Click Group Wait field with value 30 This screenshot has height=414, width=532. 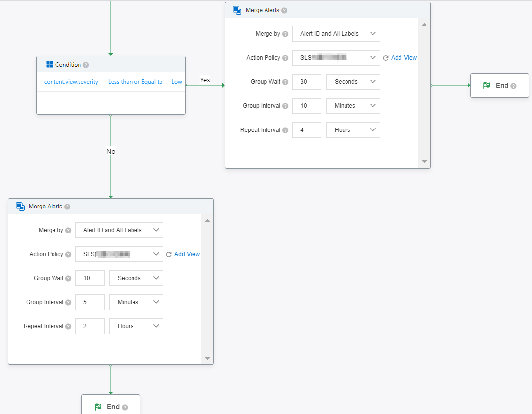pyautogui.click(x=307, y=82)
